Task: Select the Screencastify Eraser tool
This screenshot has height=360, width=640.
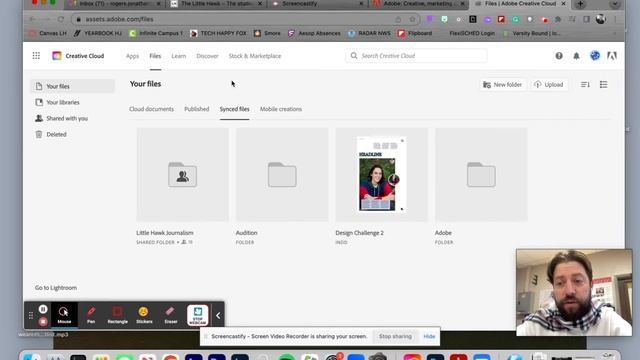Action: coord(171,315)
